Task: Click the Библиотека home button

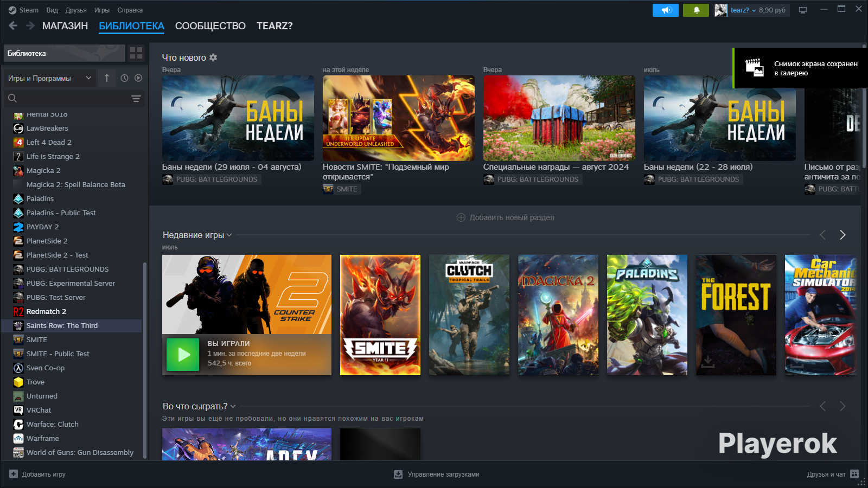Action: [x=65, y=53]
